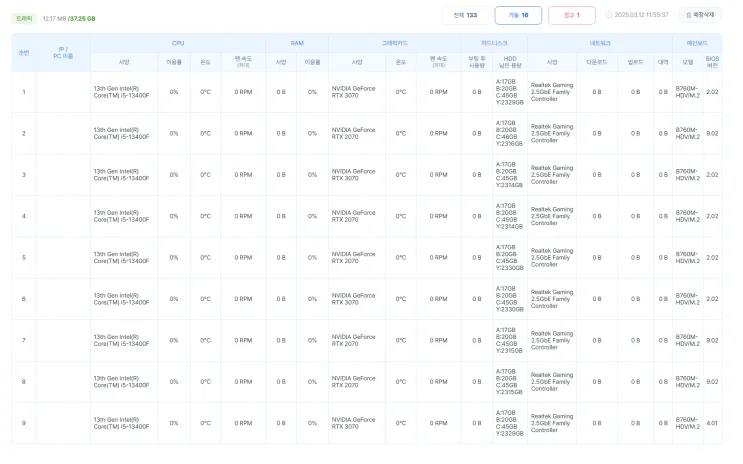
Task: Select the 가동 16 filter button
Action: [518, 15]
